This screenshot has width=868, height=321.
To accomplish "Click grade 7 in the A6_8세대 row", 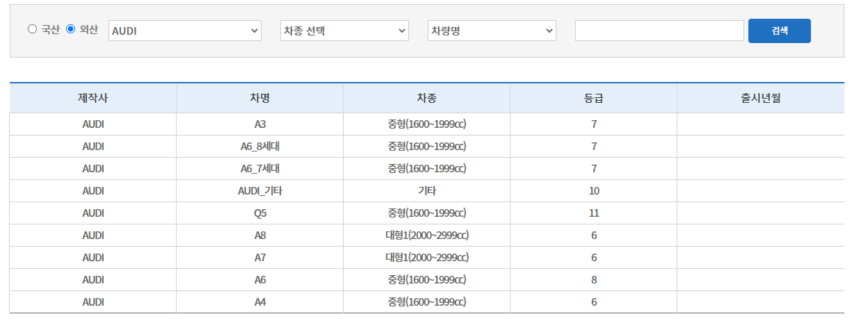I will (x=593, y=147).
